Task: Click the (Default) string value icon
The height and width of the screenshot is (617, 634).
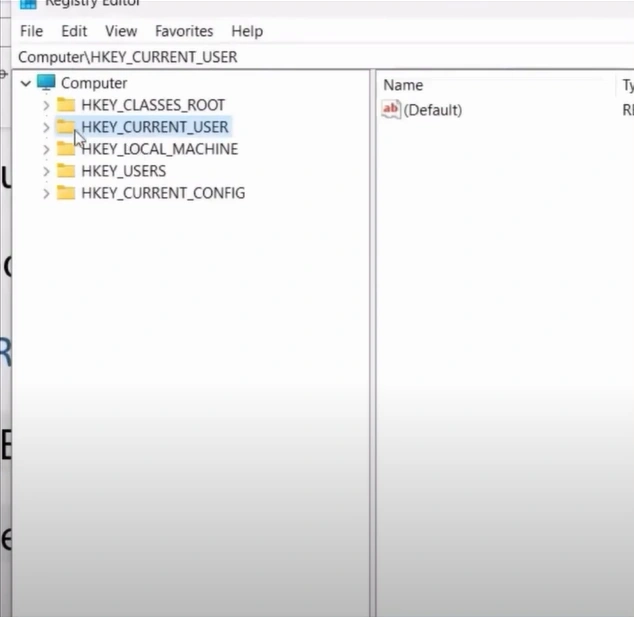Action: 391,109
